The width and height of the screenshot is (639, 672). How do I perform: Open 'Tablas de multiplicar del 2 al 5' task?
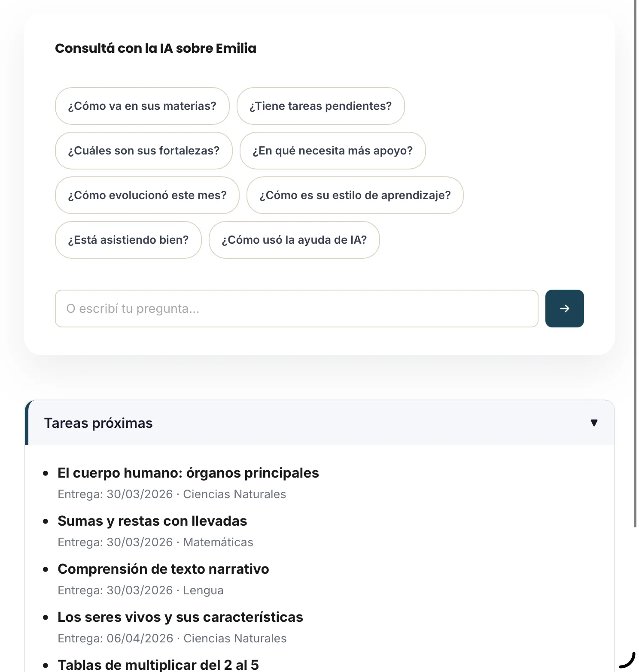tap(158, 665)
